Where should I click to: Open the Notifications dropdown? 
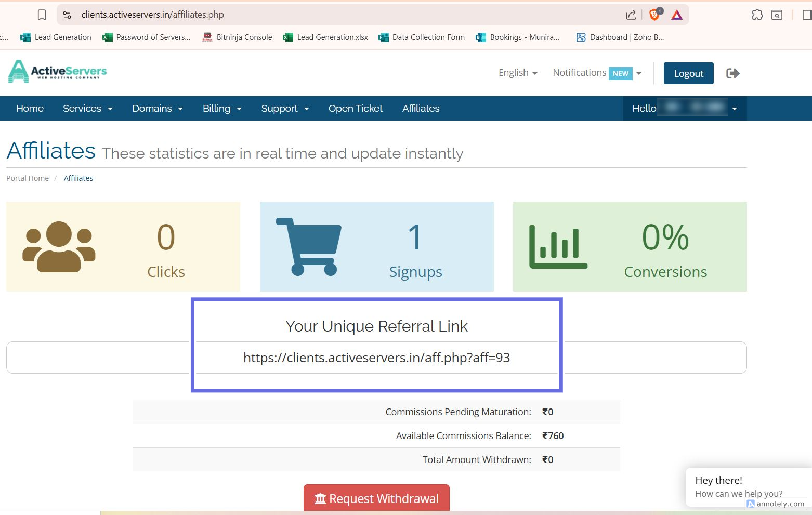tap(596, 73)
